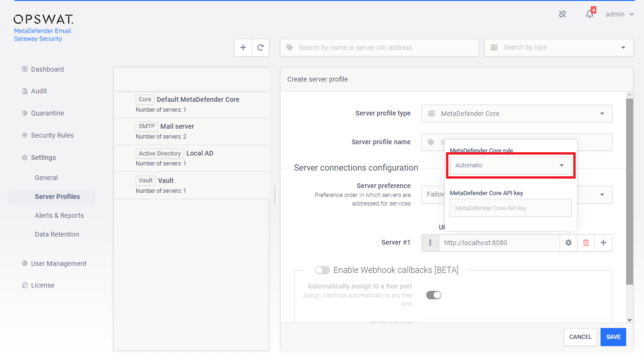Select Local AD Active Directory profile

pyautogui.click(x=191, y=158)
